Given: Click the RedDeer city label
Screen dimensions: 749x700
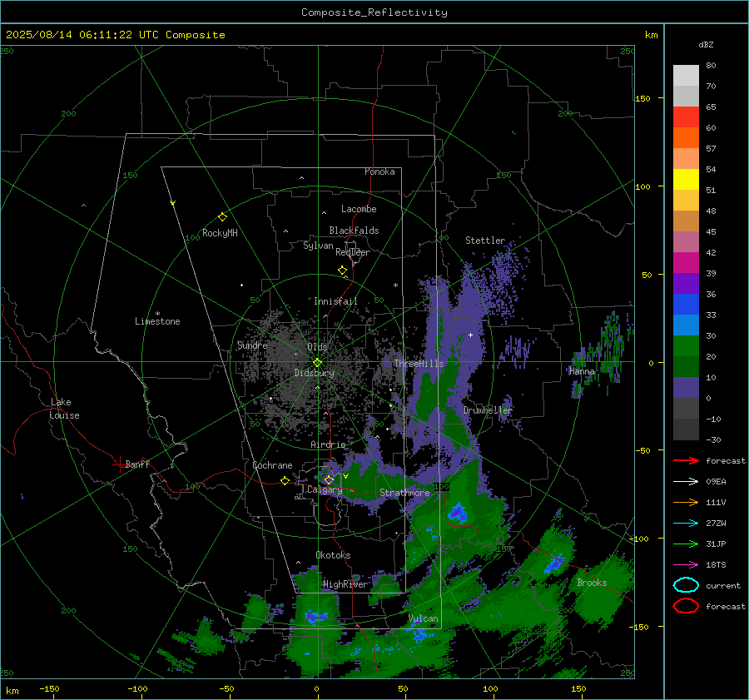Looking at the screenshot, I should [x=353, y=252].
